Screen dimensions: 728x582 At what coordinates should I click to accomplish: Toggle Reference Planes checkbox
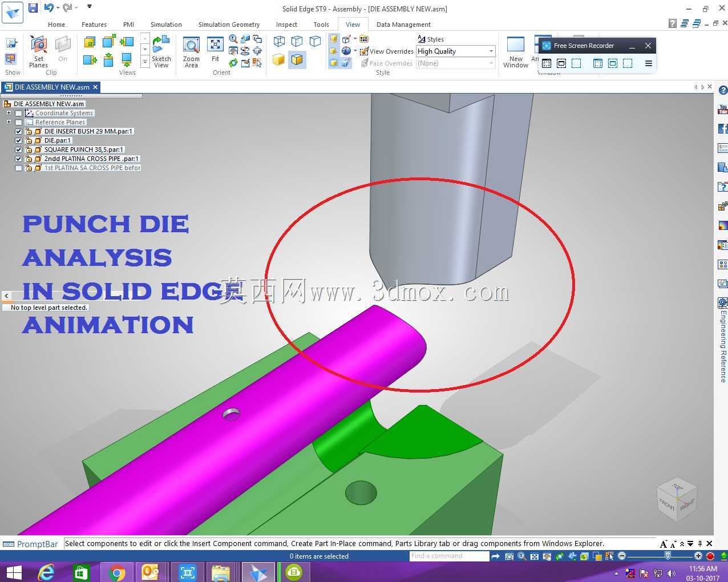tap(19, 122)
